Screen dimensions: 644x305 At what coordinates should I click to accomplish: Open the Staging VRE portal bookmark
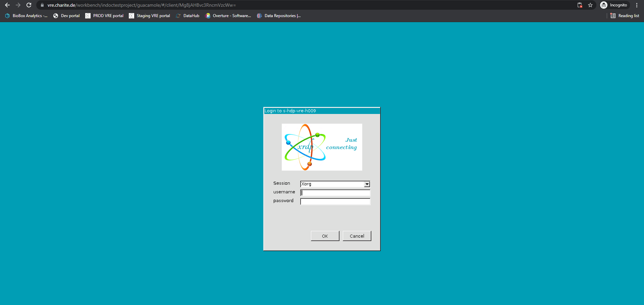click(149, 16)
